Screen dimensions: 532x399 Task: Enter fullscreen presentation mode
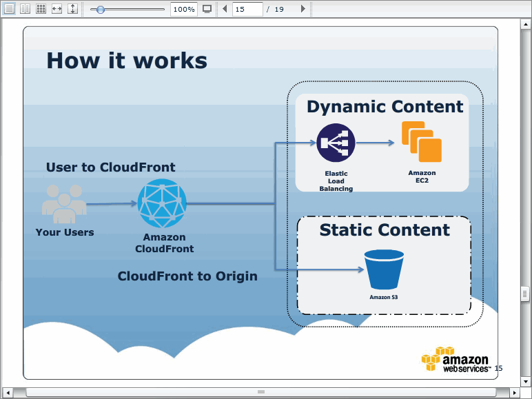[207, 9]
